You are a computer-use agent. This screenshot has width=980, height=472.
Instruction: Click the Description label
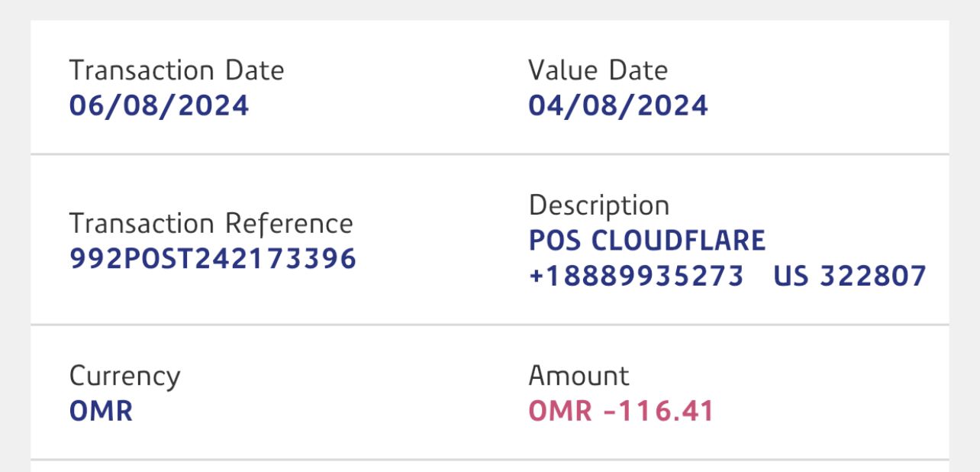coord(598,205)
